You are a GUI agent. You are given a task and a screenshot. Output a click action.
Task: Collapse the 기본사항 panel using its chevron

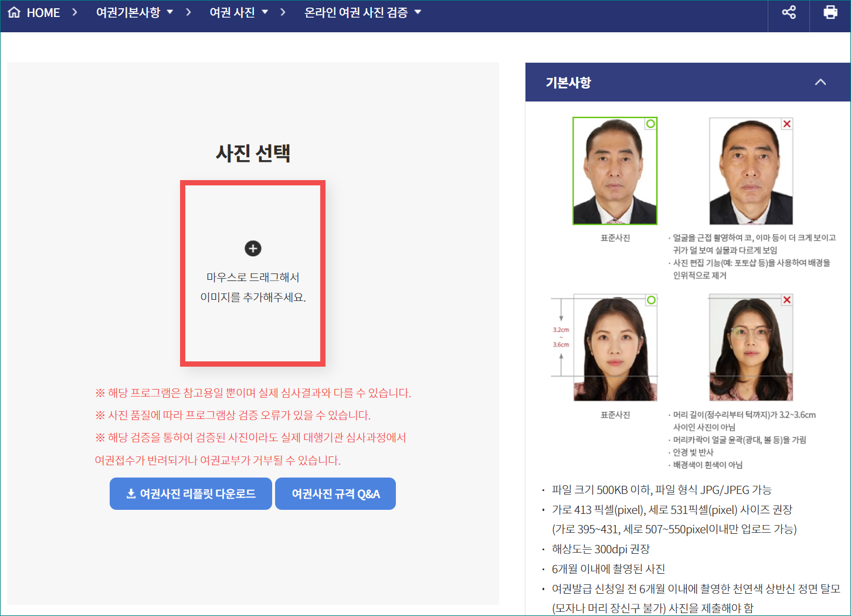pyautogui.click(x=819, y=82)
